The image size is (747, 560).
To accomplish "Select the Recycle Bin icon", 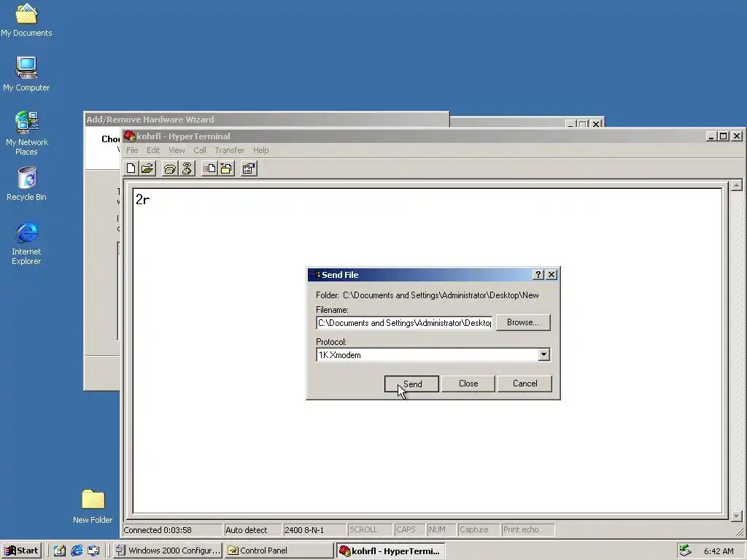I will (26, 183).
